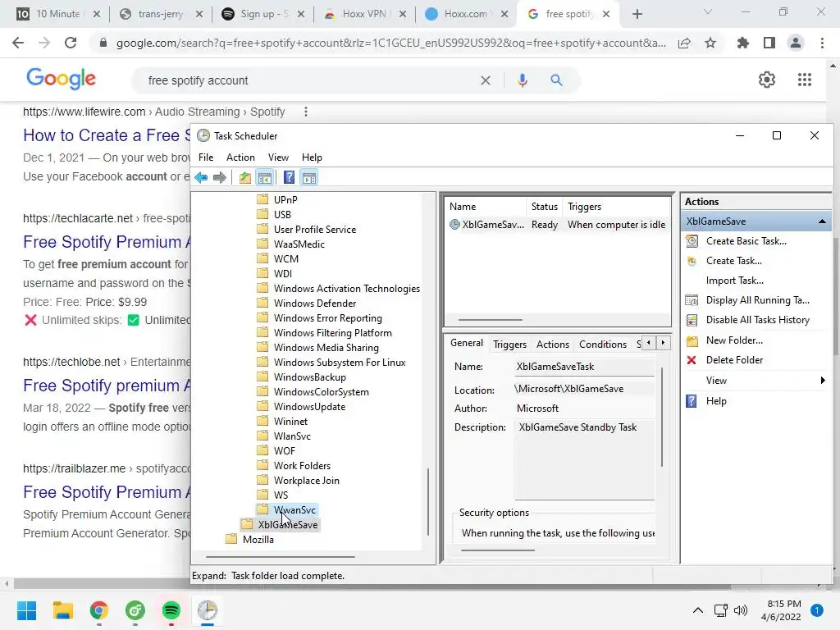Open File Explorer from the taskbar

point(62,610)
